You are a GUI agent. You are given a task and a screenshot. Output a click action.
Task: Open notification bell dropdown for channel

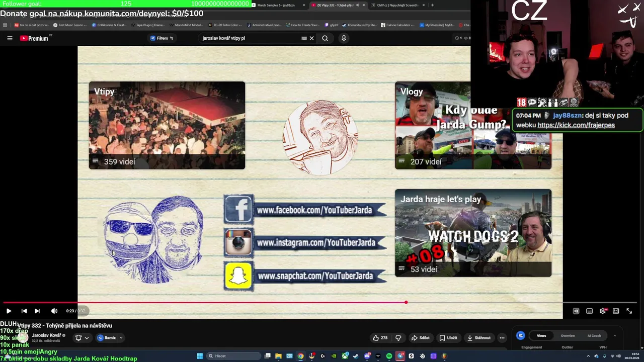pos(82,338)
